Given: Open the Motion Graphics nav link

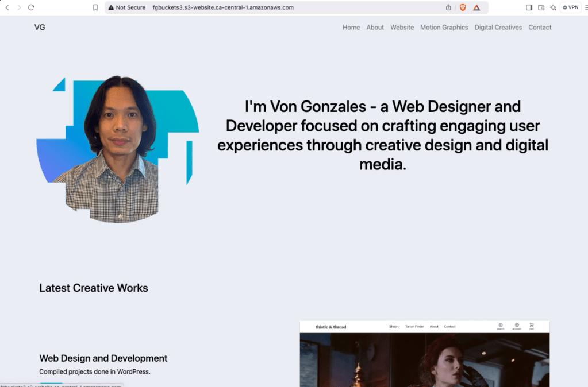Looking at the screenshot, I should (444, 28).
